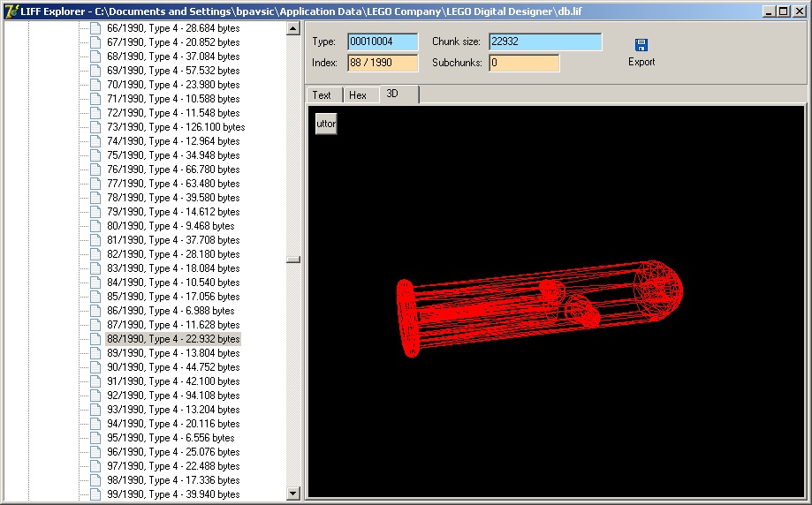
Task: Click the file icon of chunk 70/1990
Action: [x=95, y=85]
